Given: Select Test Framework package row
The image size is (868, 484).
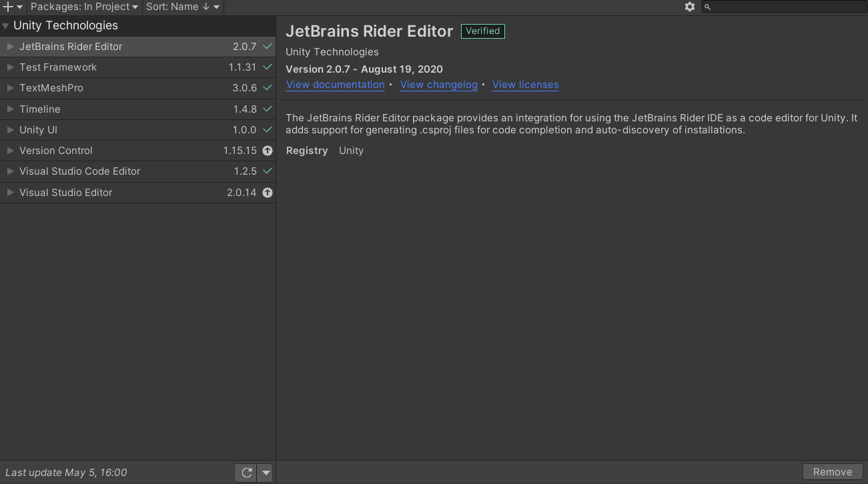Looking at the screenshot, I should 137,67.
